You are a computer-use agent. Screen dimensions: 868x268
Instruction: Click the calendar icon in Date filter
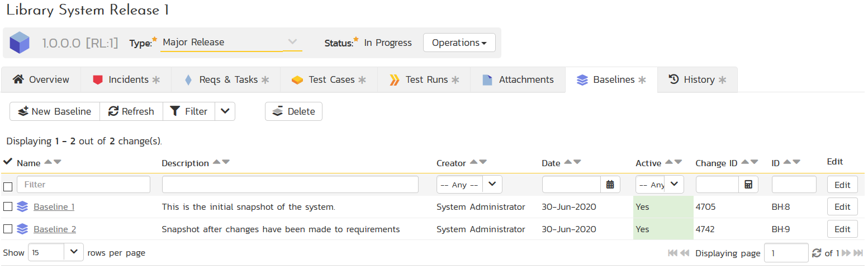point(610,185)
